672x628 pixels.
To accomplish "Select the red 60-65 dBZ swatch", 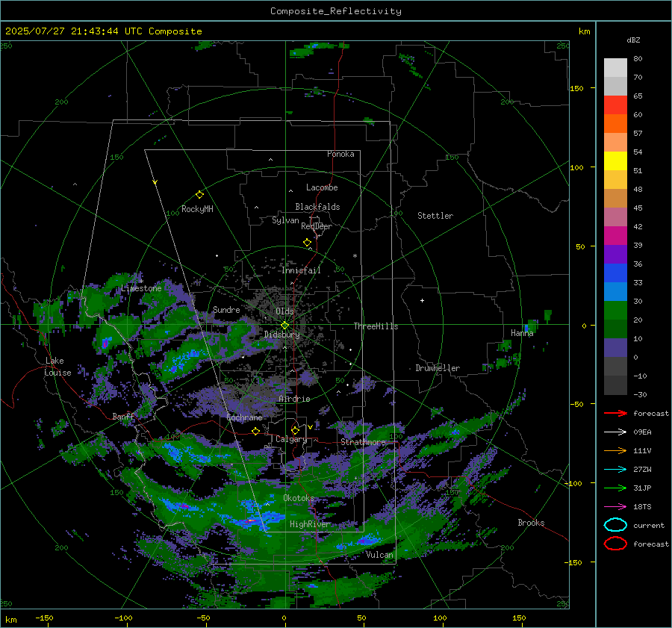I will 615,105.
